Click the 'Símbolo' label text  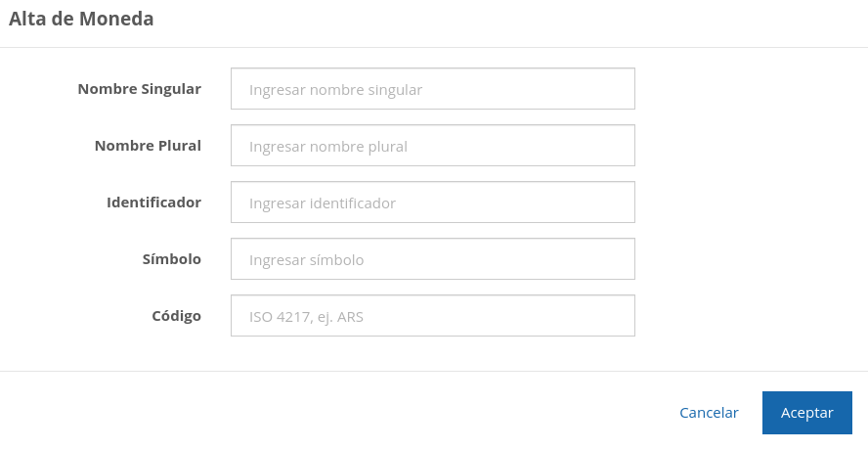[171, 259]
